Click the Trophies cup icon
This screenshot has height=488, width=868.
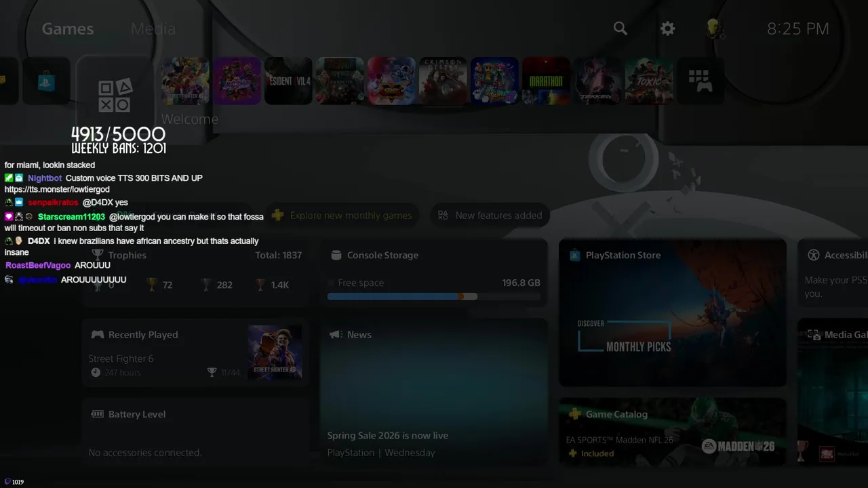click(98, 255)
